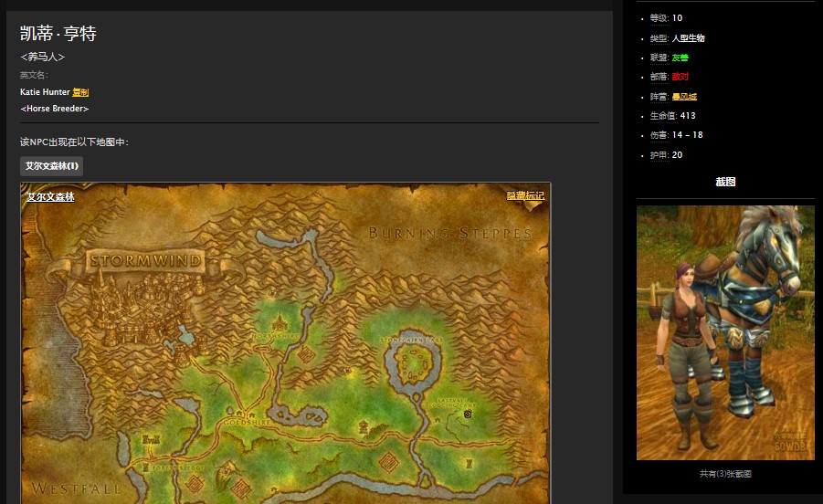Click the 敌对 horde reaction text
The height and width of the screenshot is (504, 823).
(680, 77)
